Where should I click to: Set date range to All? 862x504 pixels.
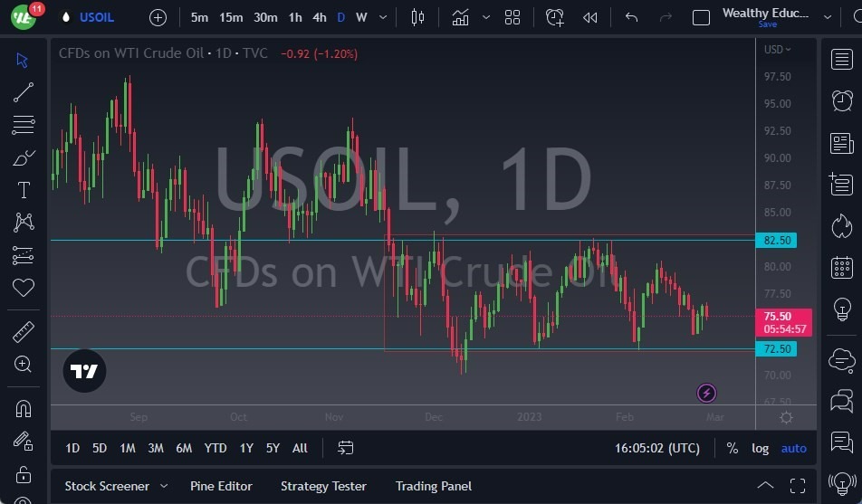[x=300, y=448]
